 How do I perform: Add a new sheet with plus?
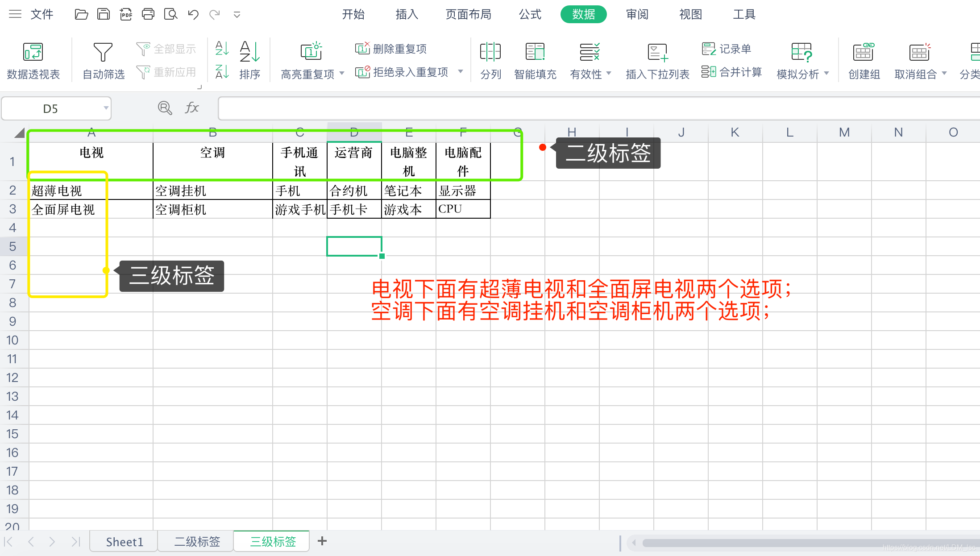322,541
